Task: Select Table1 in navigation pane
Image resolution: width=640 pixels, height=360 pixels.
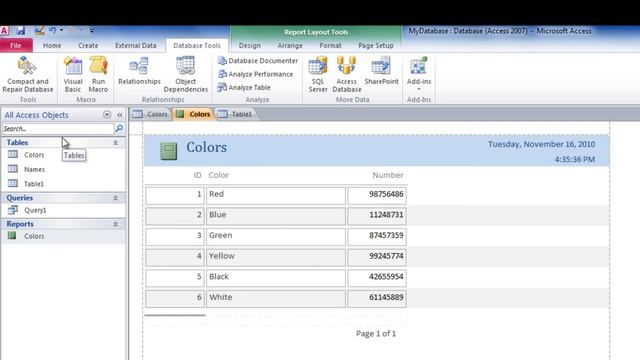Action: click(x=34, y=184)
